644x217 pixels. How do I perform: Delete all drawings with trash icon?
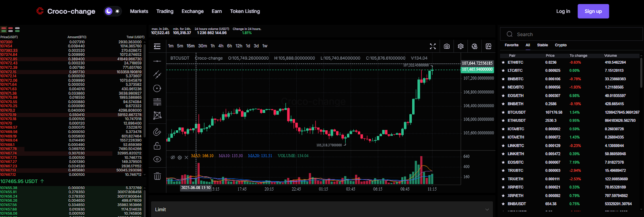pyautogui.click(x=157, y=176)
